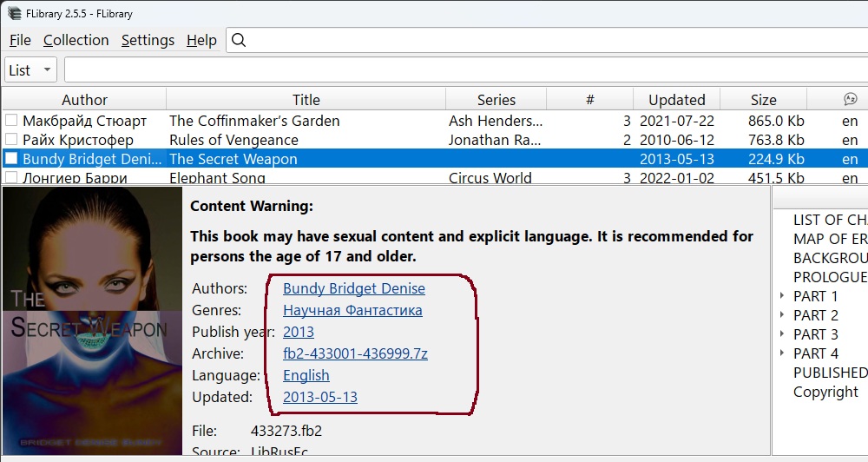Screen dimensions: 868x462
Task: Click the 2013-05-13 updated date link
Action: [320, 397]
